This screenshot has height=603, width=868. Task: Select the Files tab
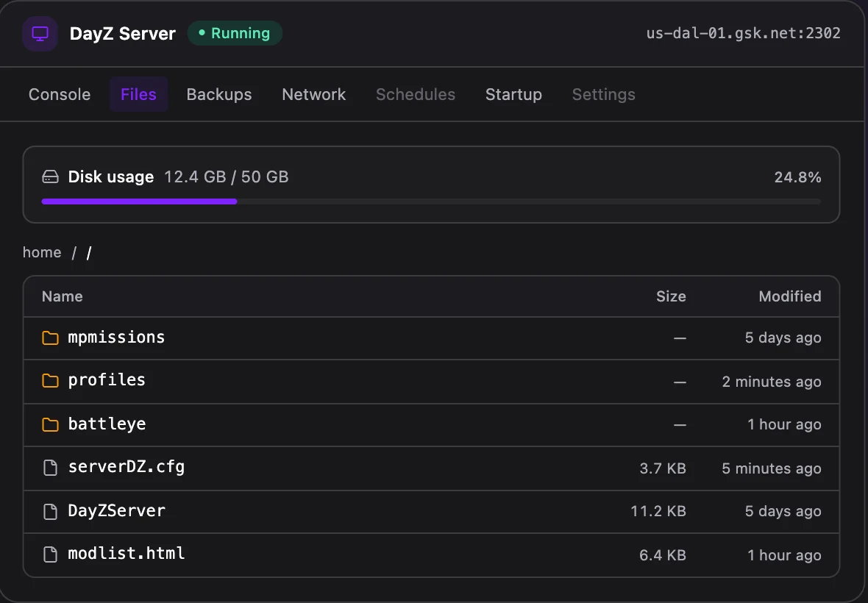point(138,95)
